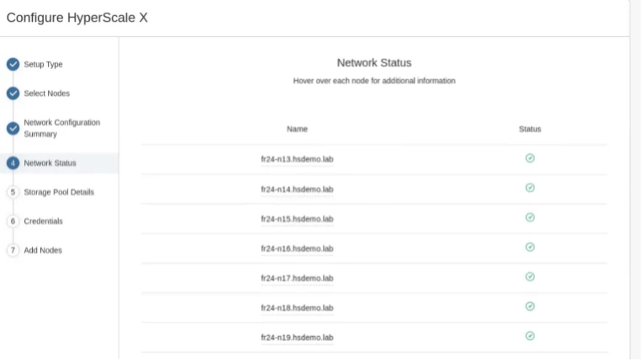Click the status check icon for fr24-n13.hsdemo.lab
The height and width of the screenshot is (362, 644).
(x=530, y=158)
